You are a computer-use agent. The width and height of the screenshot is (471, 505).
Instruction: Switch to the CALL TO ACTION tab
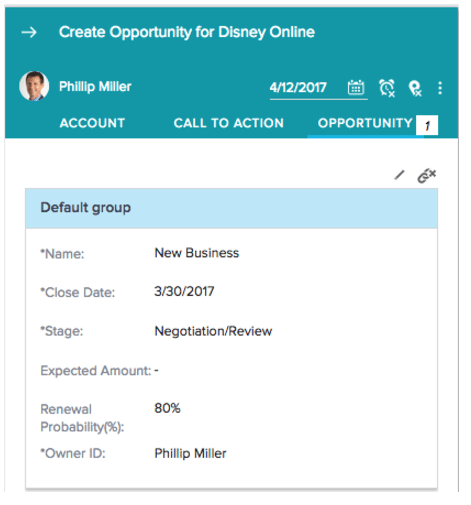229,123
